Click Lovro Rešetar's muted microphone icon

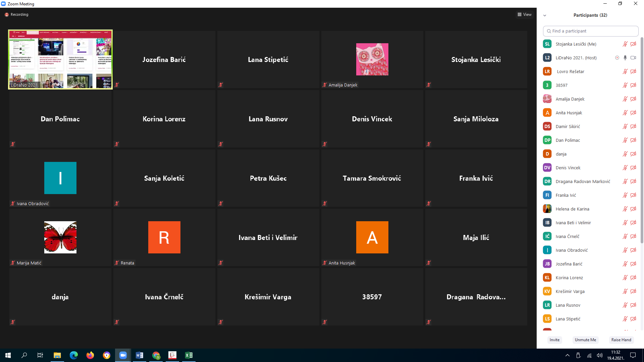pos(625,71)
